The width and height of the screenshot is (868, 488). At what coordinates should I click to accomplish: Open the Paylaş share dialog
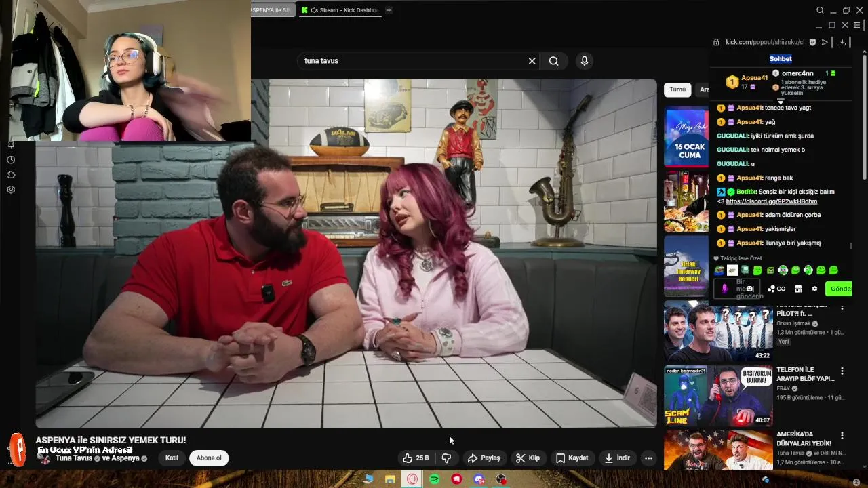tap(484, 458)
